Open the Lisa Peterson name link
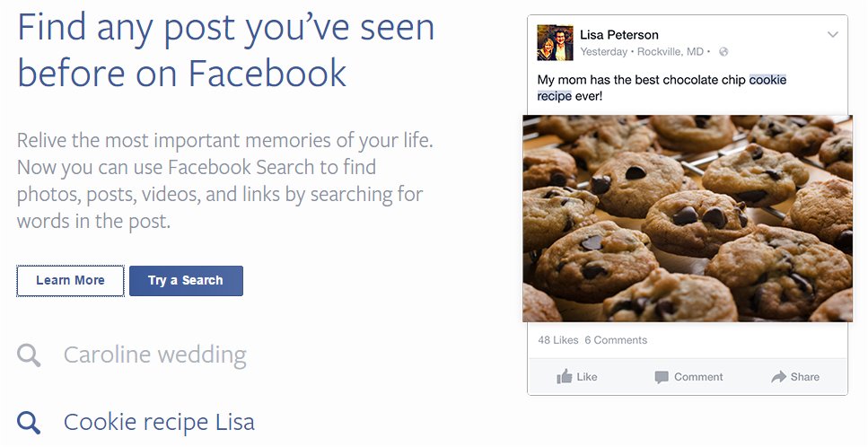This screenshot has width=868, height=447. coord(619,35)
